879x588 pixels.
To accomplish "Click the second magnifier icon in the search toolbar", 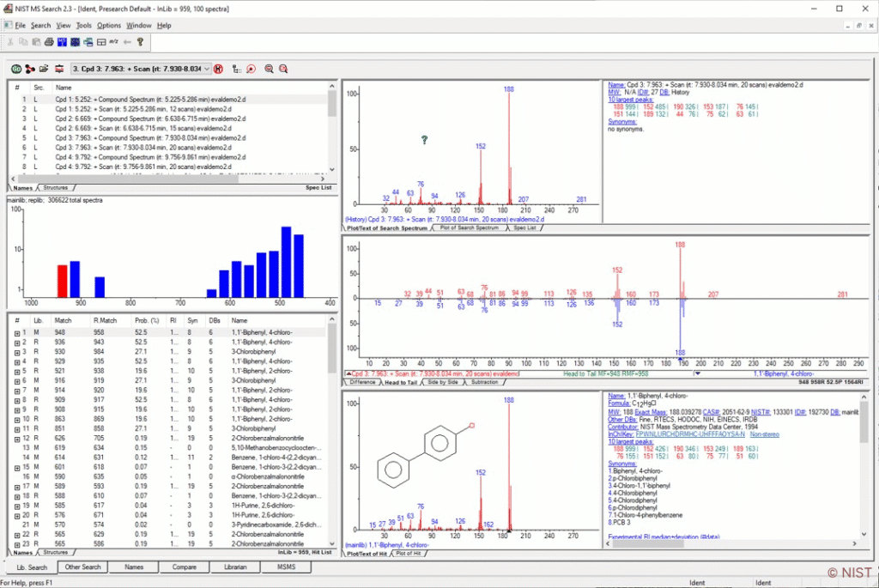I will click(x=283, y=69).
